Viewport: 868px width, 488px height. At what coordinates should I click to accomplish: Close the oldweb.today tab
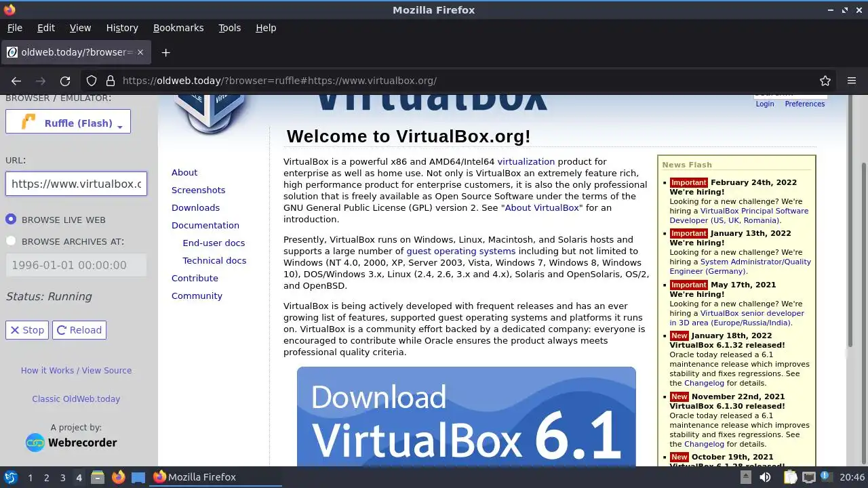pyautogui.click(x=140, y=52)
